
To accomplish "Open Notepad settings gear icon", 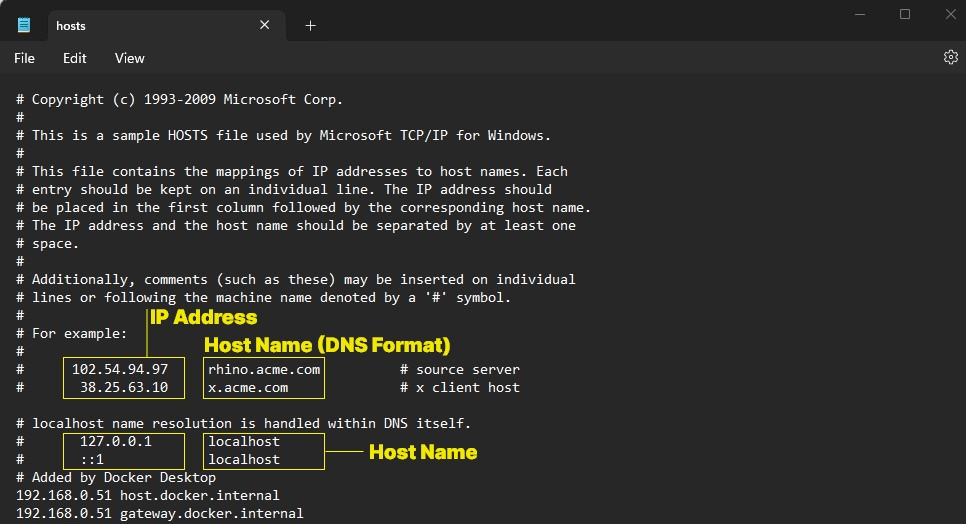I will pyautogui.click(x=951, y=57).
